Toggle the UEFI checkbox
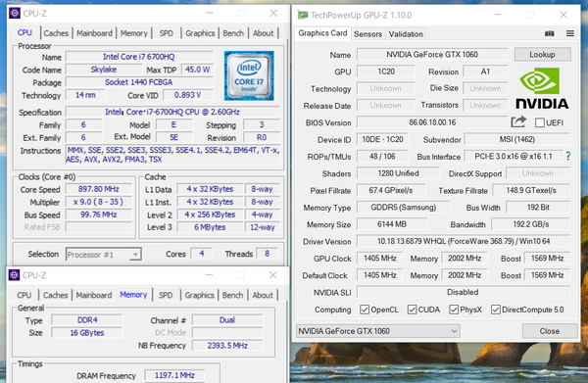This screenshot has width=588, height=383. [x=540, y=122]
